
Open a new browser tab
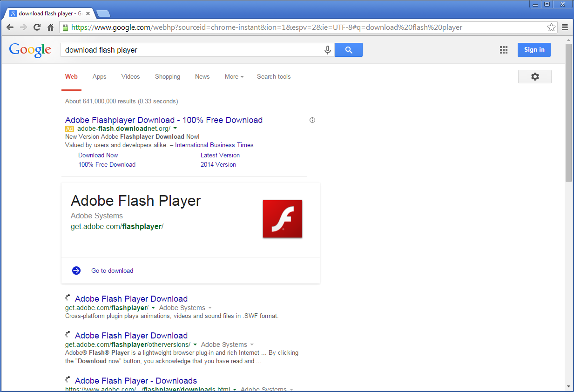tap(103, 14)
